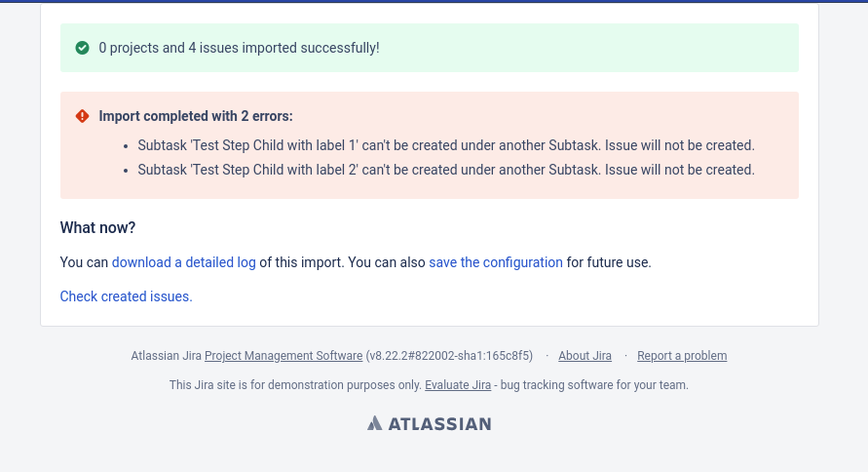The image size is (868, 472).
Task: Click the Import completed with 2 errors heading
Action: point(196,116)
